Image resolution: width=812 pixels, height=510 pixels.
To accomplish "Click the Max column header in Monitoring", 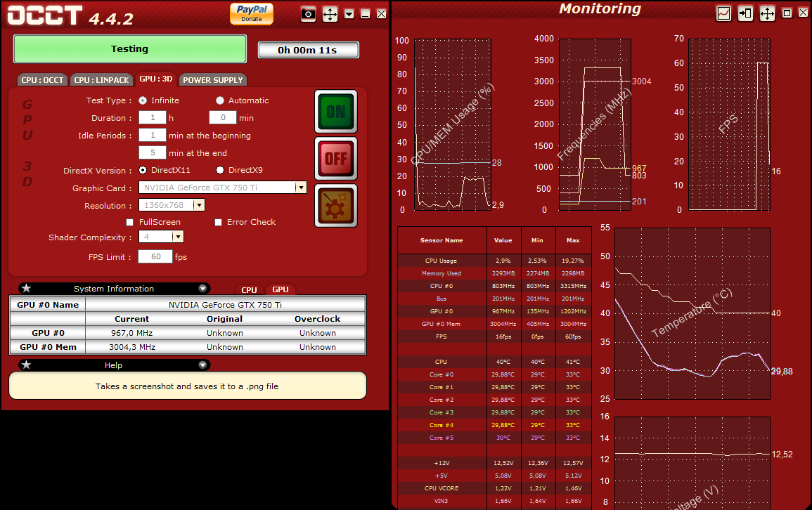I will tap(573, 240).
